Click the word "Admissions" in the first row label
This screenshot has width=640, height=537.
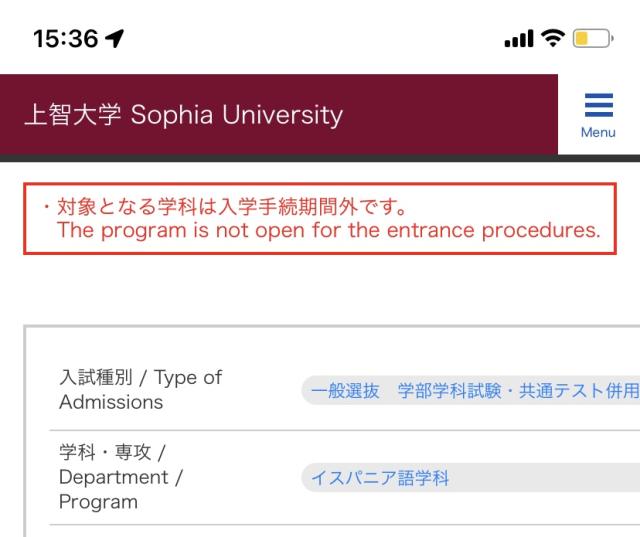point(108,402)
